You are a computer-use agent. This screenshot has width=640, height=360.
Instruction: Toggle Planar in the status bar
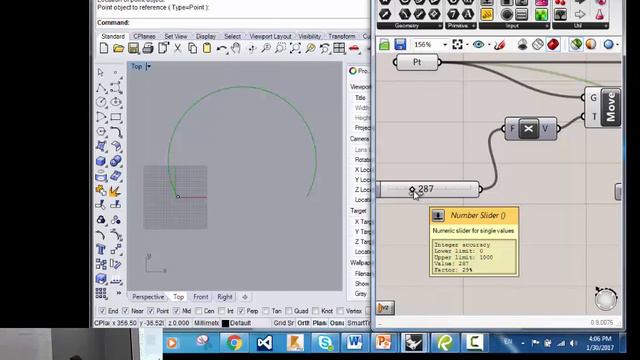(x=319, y=323)
